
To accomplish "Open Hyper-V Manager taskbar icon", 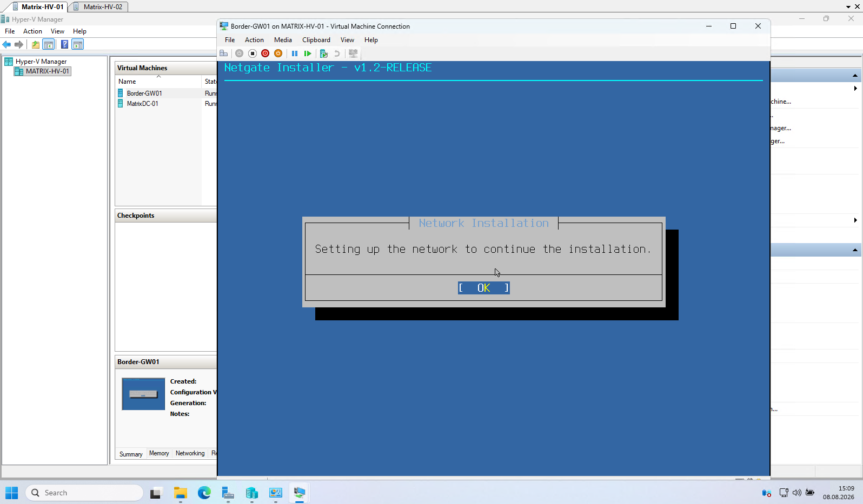I will click(x=252, y=493).
